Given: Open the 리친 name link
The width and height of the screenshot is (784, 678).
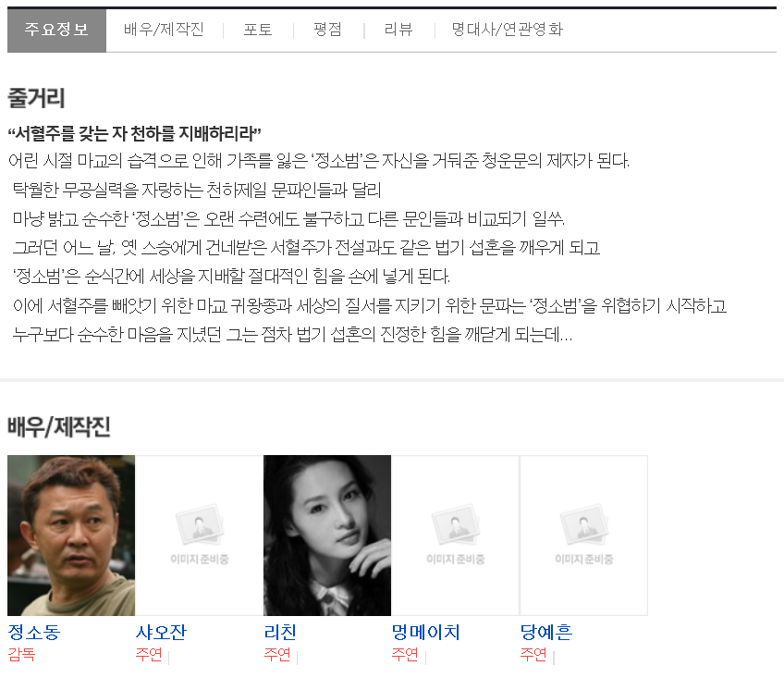Looking at the screenshot, I should click(x=280, y=633).
